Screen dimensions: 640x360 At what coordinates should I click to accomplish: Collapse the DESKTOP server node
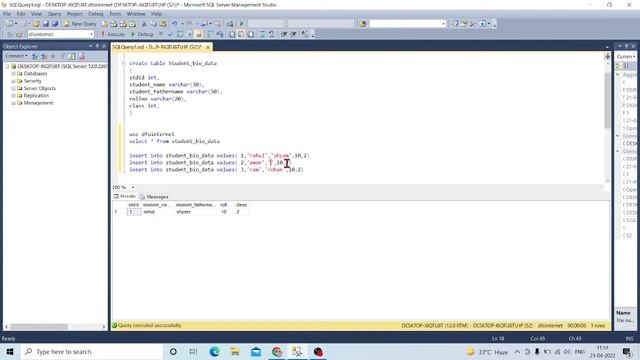point(7,66)
